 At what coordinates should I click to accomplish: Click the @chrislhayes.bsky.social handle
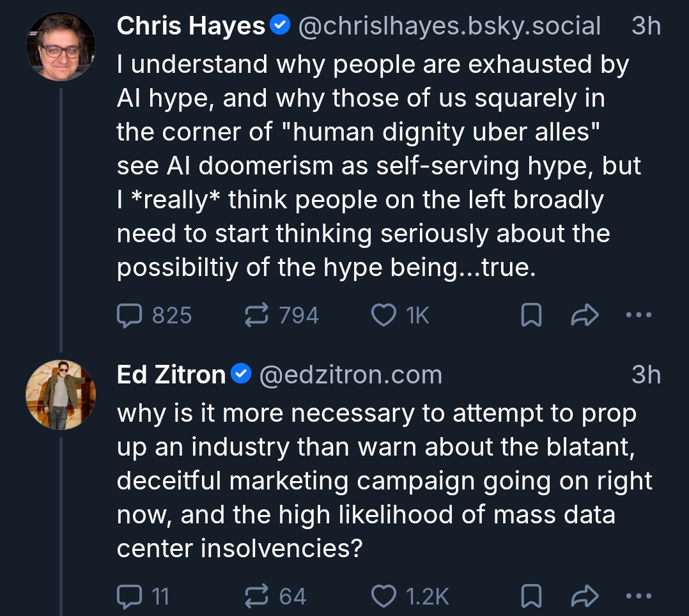point(449,26)
